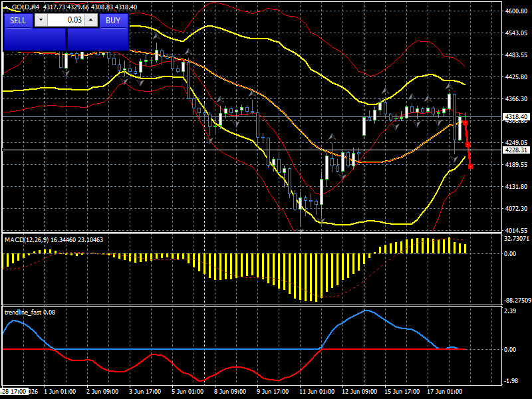Click the 1 Jun 01:00 time label
Image resolution: width=532 pixels, height=399 pixels.
60,392
